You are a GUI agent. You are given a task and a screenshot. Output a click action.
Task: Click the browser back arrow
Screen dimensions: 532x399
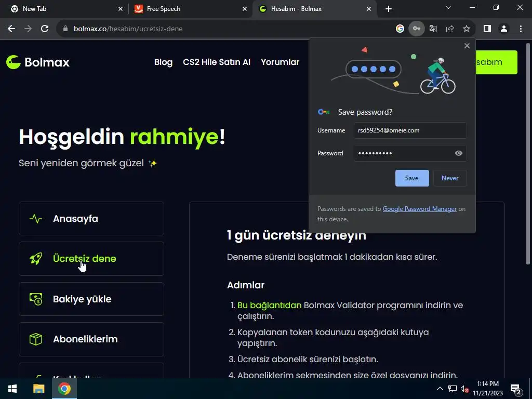11,29
